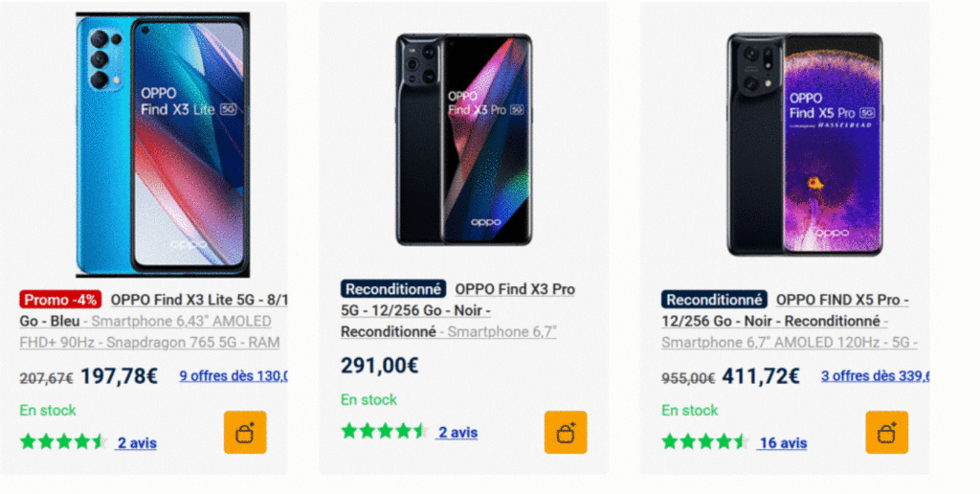
Task: Click the Find X3 Pro star rating
Action: (x=385, y=432)
